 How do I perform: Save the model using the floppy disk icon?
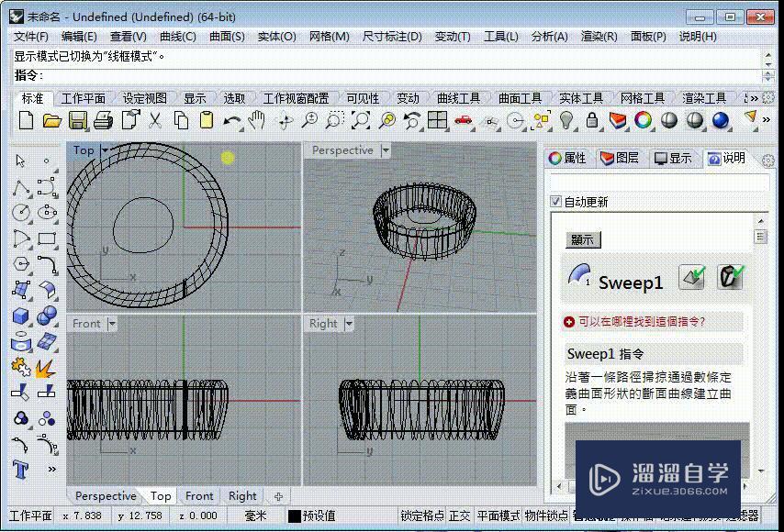tap(77, 120)
